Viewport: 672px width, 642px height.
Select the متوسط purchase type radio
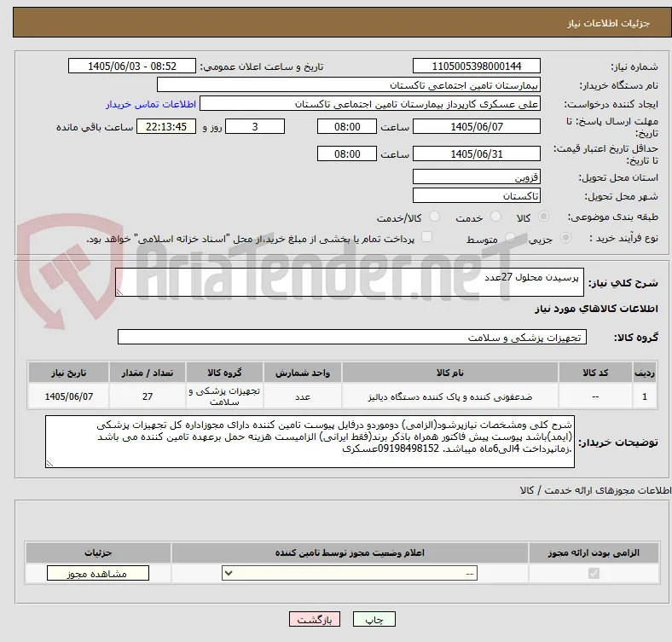pos(510,238)
